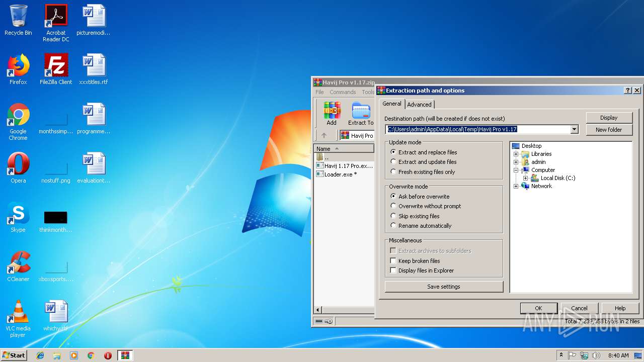Launch the VLC media player shortcut
The width and height of the screenshot is (644, 362).
[x=18, y=319]
